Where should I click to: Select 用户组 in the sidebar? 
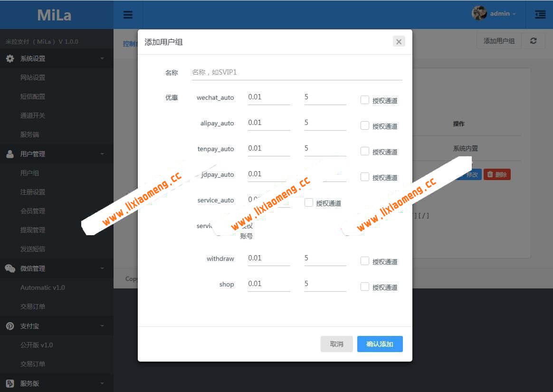coord(30,172)
